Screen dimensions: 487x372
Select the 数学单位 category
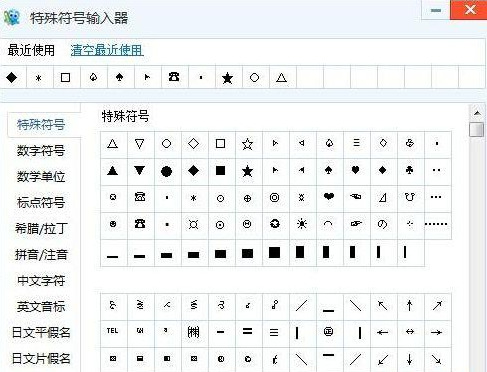(x=41, y=177)
